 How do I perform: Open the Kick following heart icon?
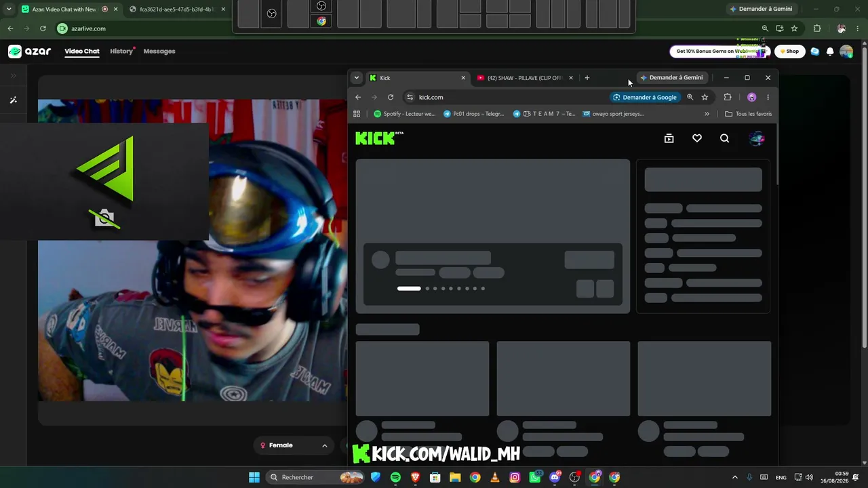coord(696,138)
